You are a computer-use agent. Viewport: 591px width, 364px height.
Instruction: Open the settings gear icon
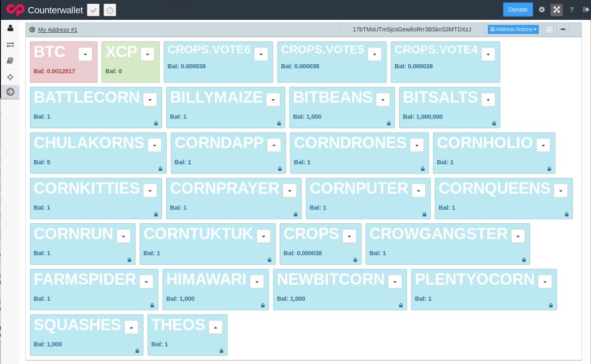coord(542,9)
